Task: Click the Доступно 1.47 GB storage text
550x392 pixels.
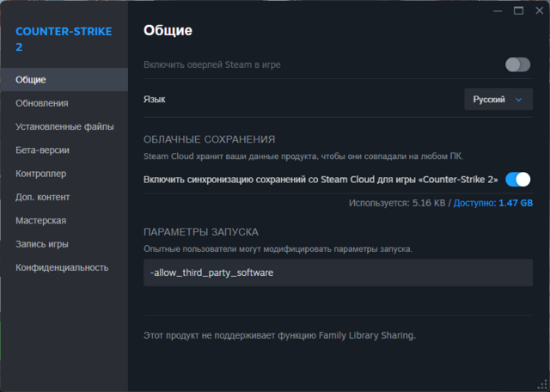Action: click(499, 203)
